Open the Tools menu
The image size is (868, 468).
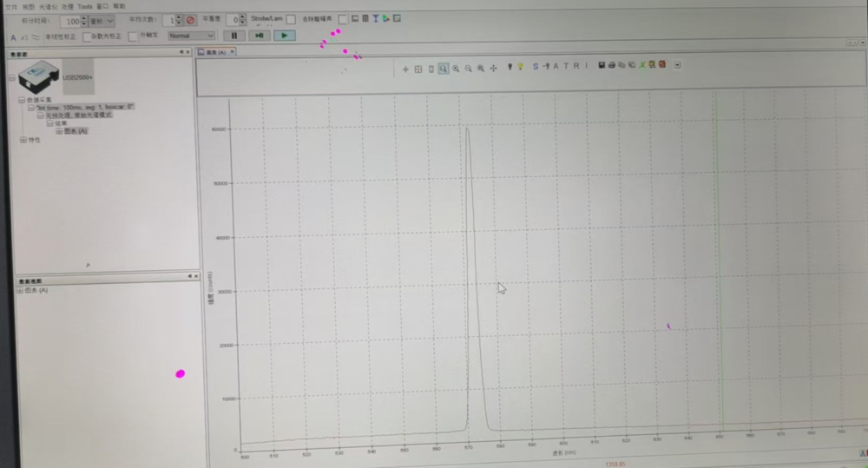(85, 7)
